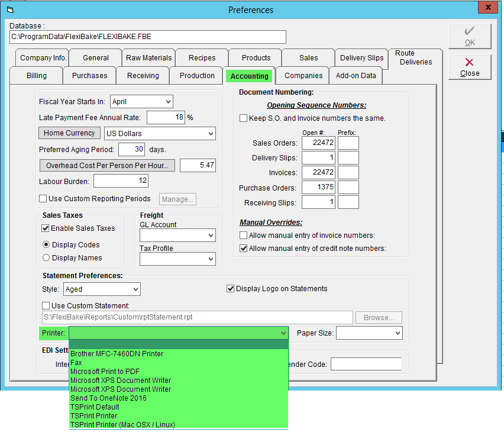Uncheck Enable Sales Taxes

click(x=46, y=228)
